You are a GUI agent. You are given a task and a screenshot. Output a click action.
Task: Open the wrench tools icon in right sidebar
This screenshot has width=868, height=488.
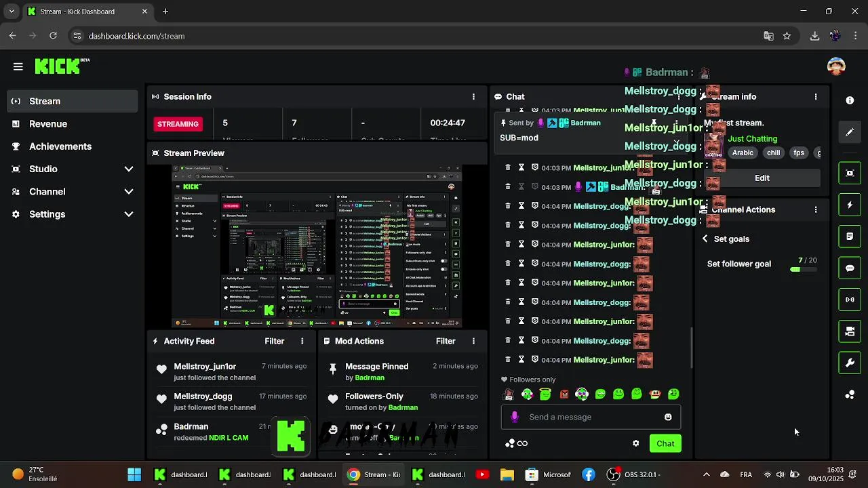click(x=850, y=363)
